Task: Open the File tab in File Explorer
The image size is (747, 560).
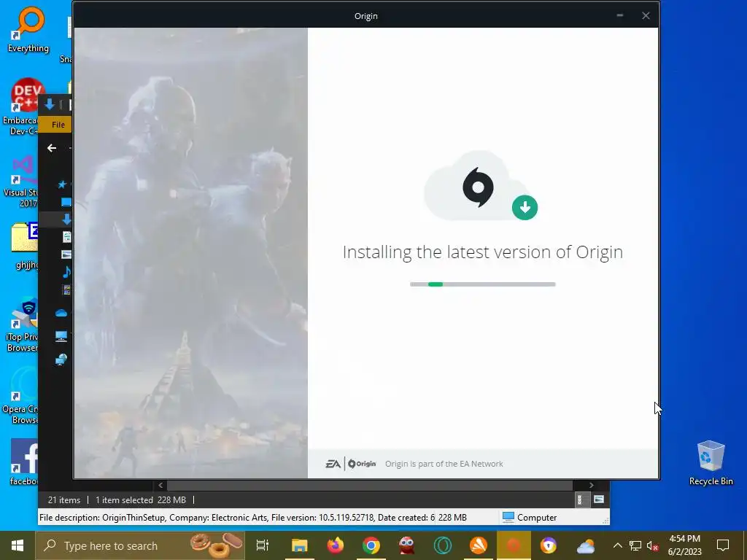Action: [x=57, y=125]
